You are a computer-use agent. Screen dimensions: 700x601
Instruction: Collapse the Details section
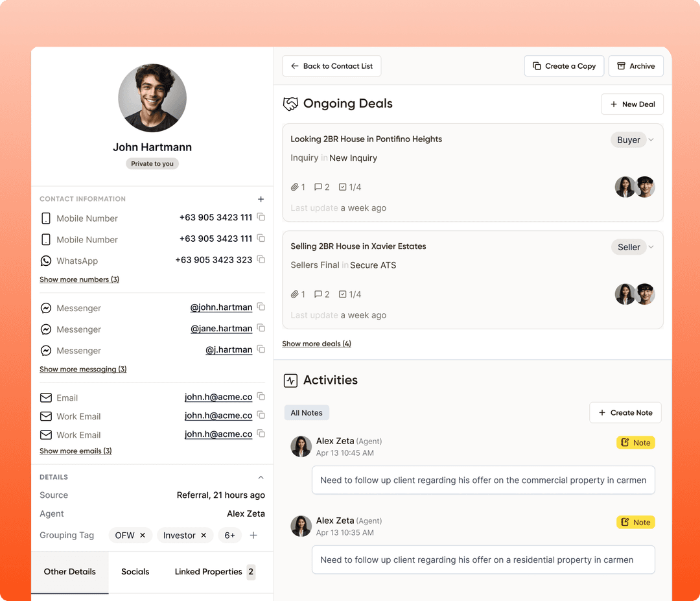tap(261, 477)
